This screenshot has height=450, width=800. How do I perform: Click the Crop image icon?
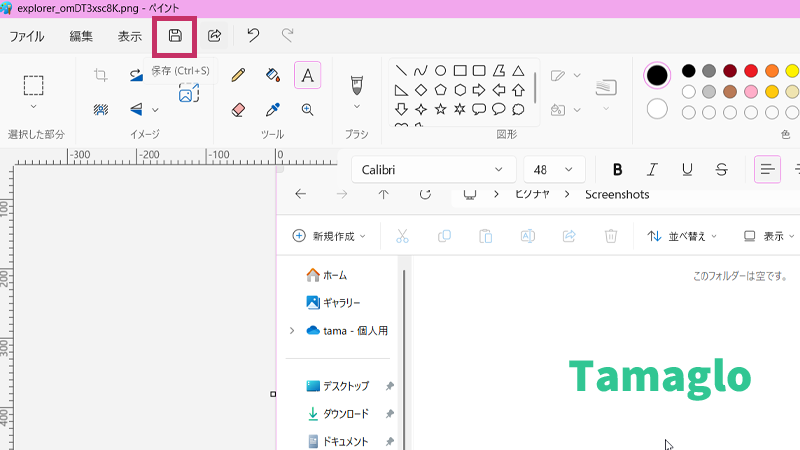coord(100,75)
